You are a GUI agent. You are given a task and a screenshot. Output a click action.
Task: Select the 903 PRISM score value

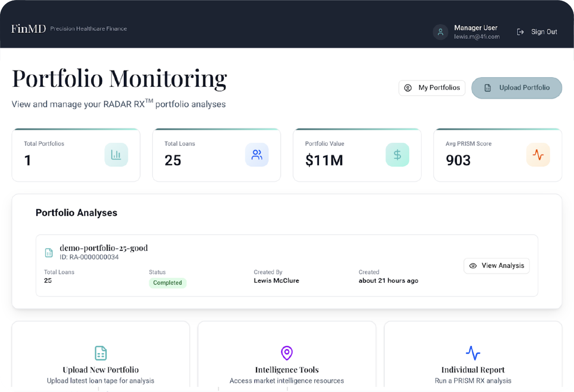(x=458, y=161)
